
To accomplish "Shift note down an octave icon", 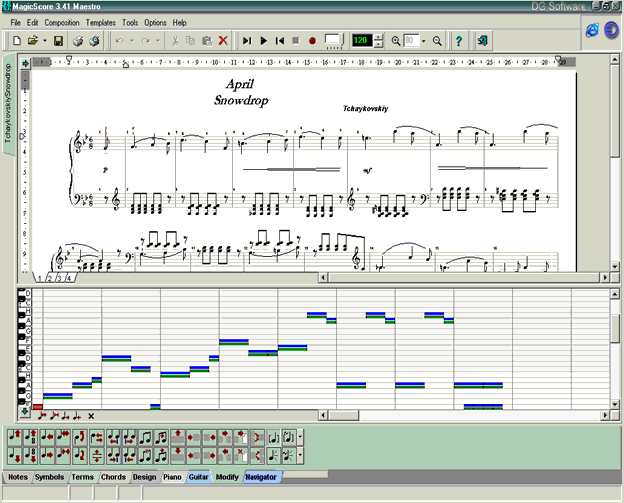I will pos(31,455).
